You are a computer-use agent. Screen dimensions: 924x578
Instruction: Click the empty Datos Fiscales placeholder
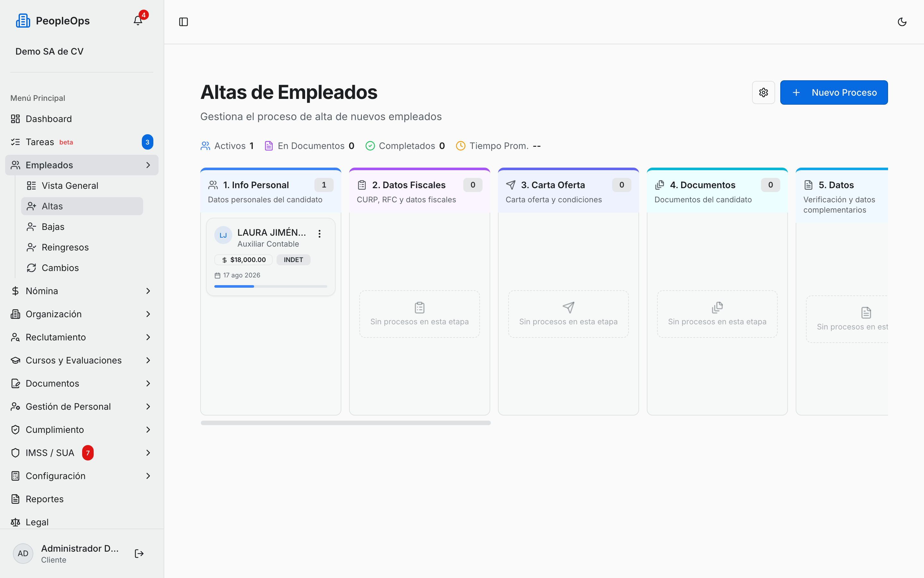(x=419, y=314)
